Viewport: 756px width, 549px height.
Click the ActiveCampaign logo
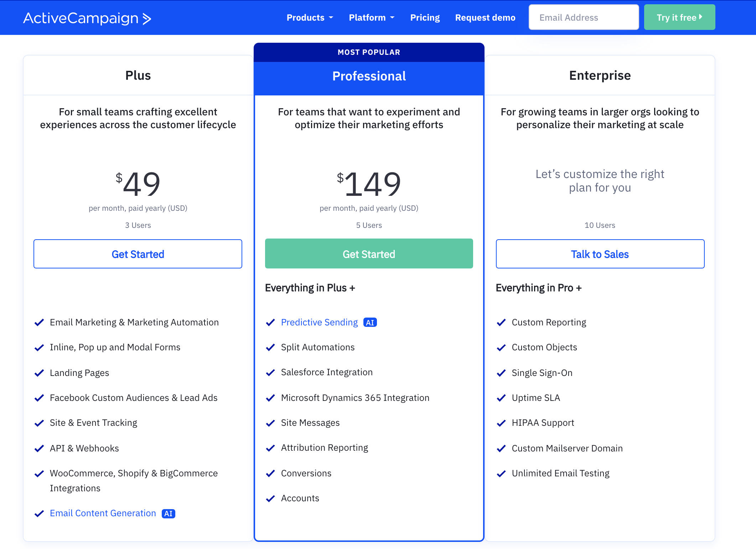pos(87,18)
